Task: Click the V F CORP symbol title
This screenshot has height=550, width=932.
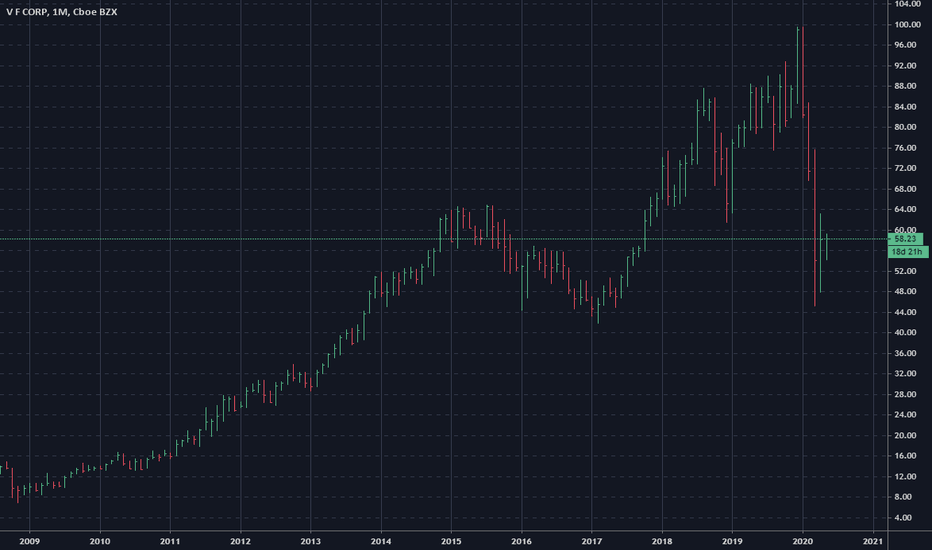Action: [62, 12]
